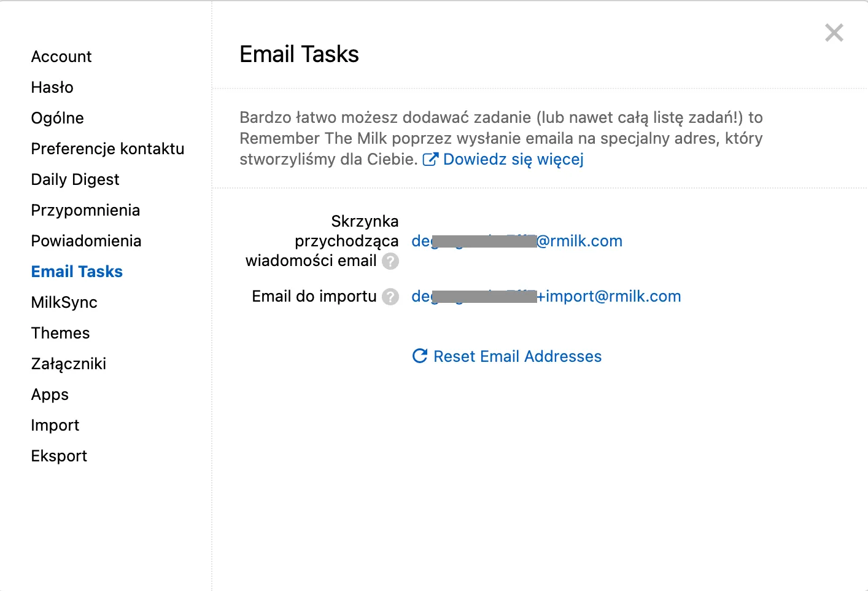Viewport: 868px width, 591px height.
Task: Open Powiadomienia settings
Action: coord(86,241)
